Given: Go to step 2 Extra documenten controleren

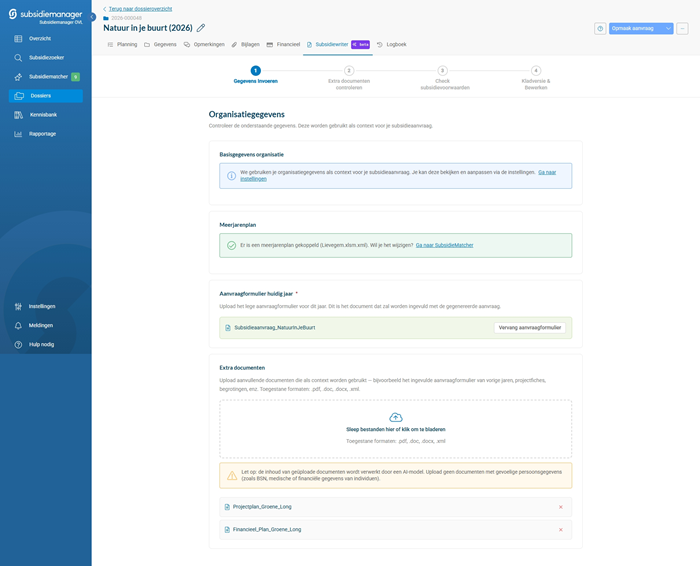Looking at the screenshot, I should (349, 78).
